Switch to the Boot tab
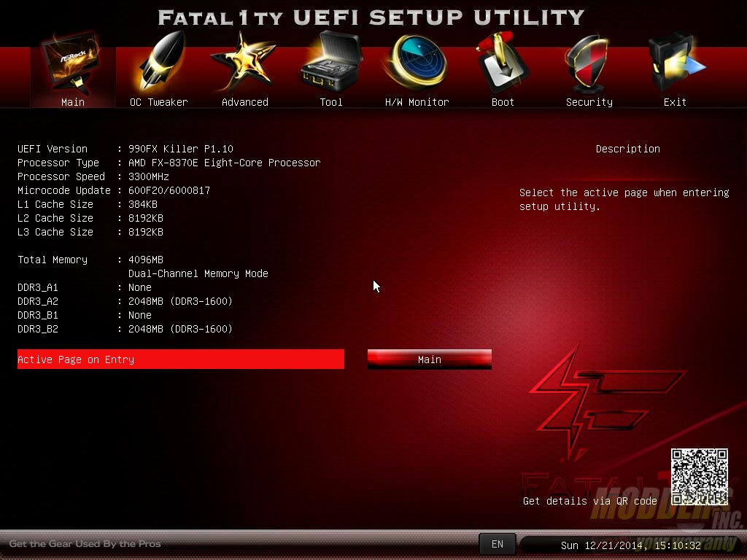Screen dimensions: 747x560 pyautogui.click(x=503, y=102)
